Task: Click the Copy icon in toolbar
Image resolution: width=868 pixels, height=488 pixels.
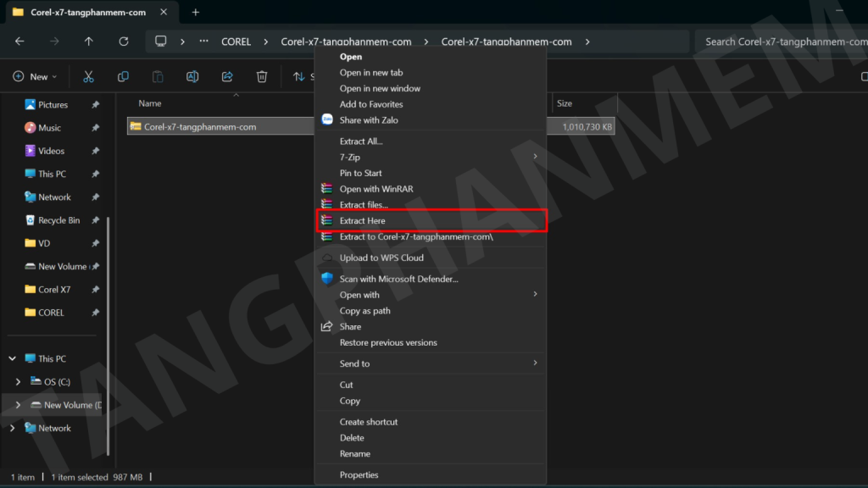Action: point(123,76)
